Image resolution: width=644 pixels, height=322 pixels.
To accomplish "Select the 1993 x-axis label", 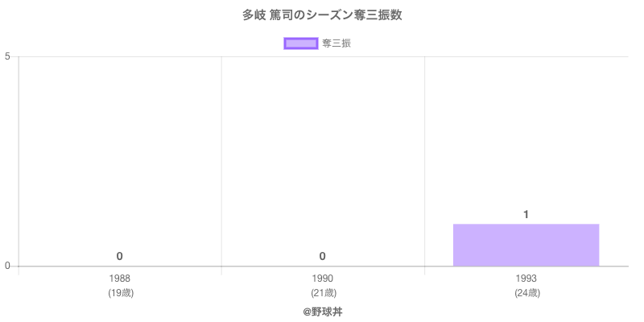I will coord(526,279).
